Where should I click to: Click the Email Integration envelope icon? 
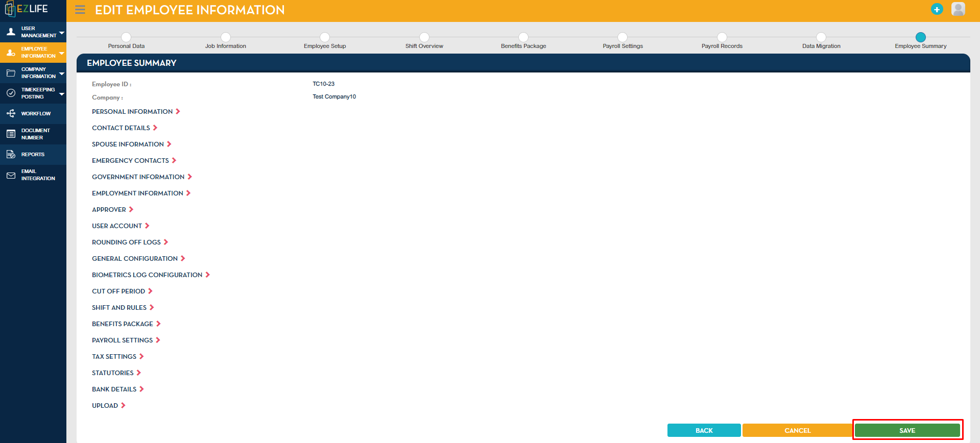tap(11, 175)
